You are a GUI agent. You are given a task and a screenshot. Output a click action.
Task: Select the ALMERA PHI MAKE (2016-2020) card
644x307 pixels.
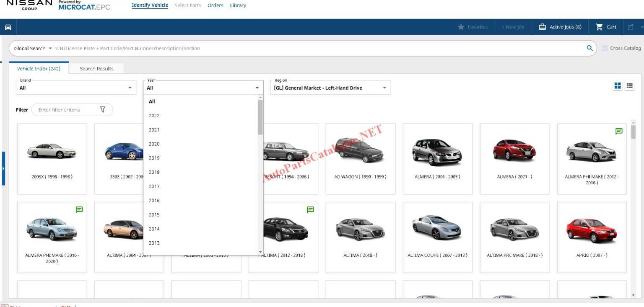52,237
